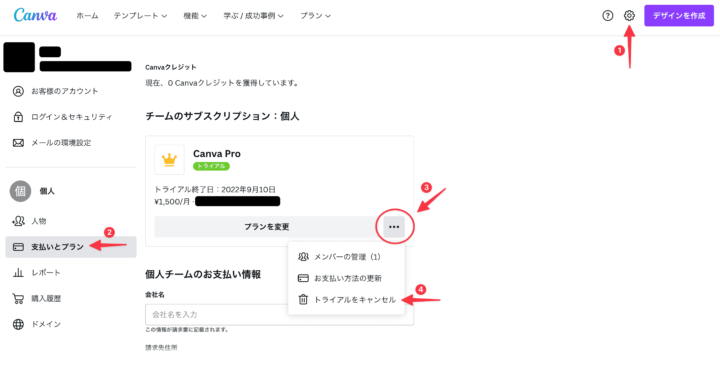Choose お支払い方法の更新 from menu
This screenshot has width=720, height=370.
(x=347, y=278)
